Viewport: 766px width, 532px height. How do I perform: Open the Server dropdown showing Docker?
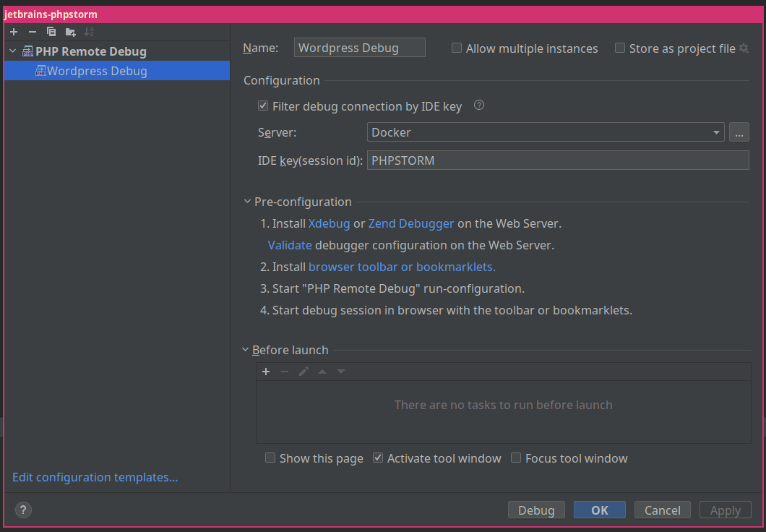click(x=545, y=132)
